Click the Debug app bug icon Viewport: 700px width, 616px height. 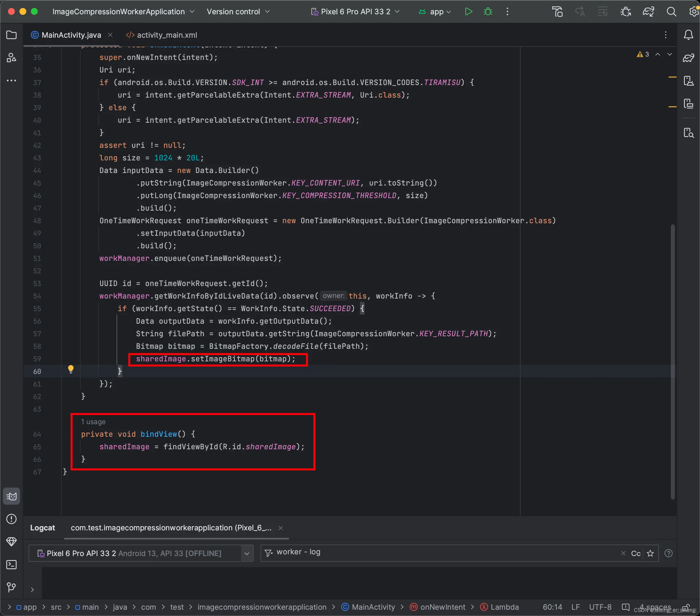[488, 12]
